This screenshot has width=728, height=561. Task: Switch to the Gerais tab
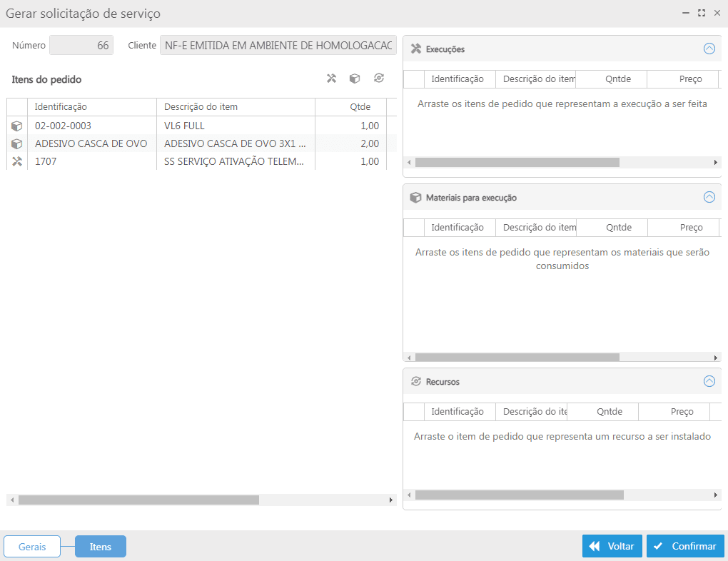32,547
